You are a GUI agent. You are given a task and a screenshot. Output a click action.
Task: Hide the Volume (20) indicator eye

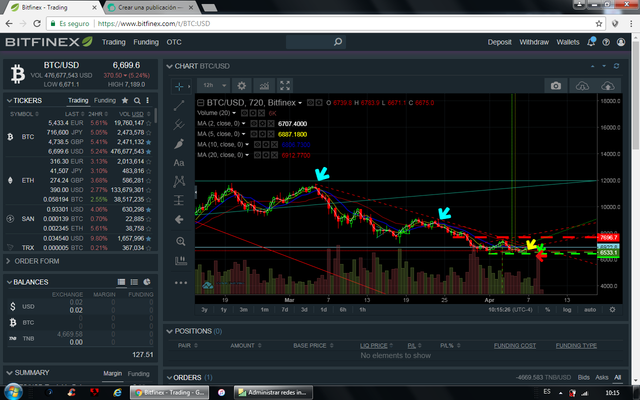244,113
